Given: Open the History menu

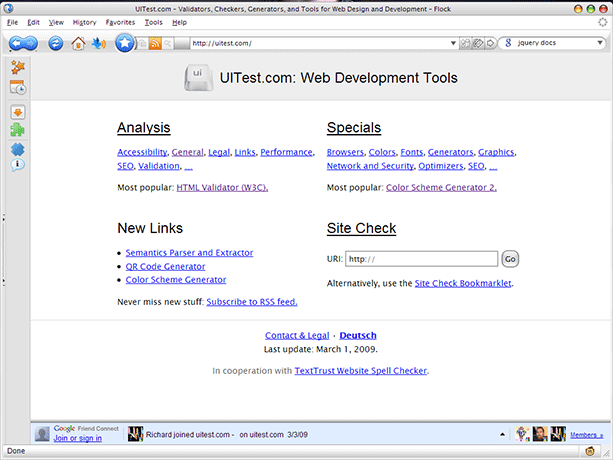Looking at the screenshot, I should coord(84,21).
